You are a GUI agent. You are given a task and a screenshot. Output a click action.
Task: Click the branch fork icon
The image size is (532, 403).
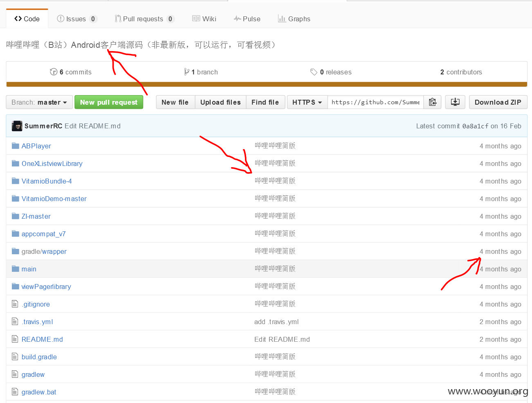pyautogui.click(x=186, y=72)
